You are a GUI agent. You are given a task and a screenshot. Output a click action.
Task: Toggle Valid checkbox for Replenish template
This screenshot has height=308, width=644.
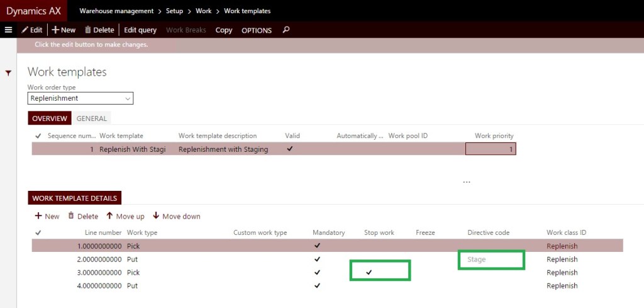click(x=290, y=149)
